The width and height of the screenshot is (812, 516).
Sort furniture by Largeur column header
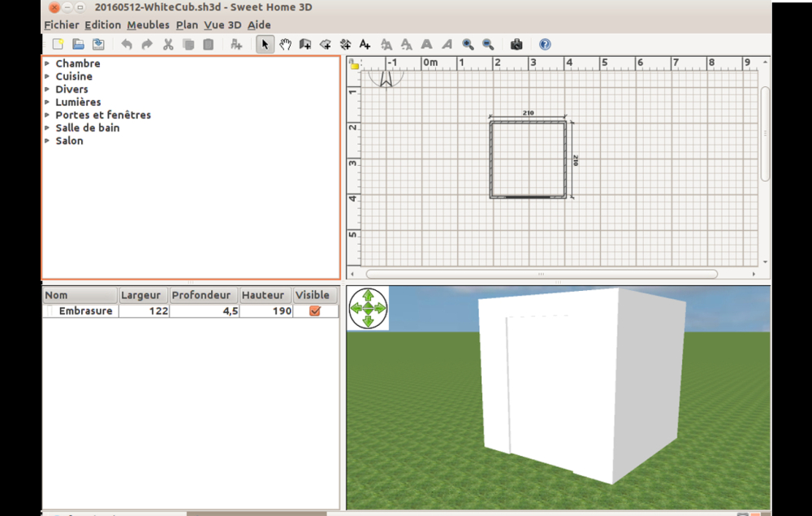coord(141,296)
